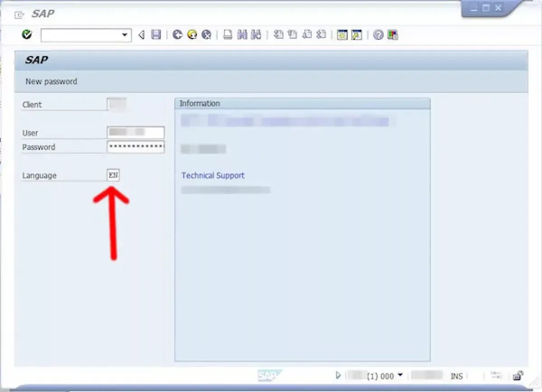
Task: Open the system info dropdown next to 000
Action: (400, 375)
